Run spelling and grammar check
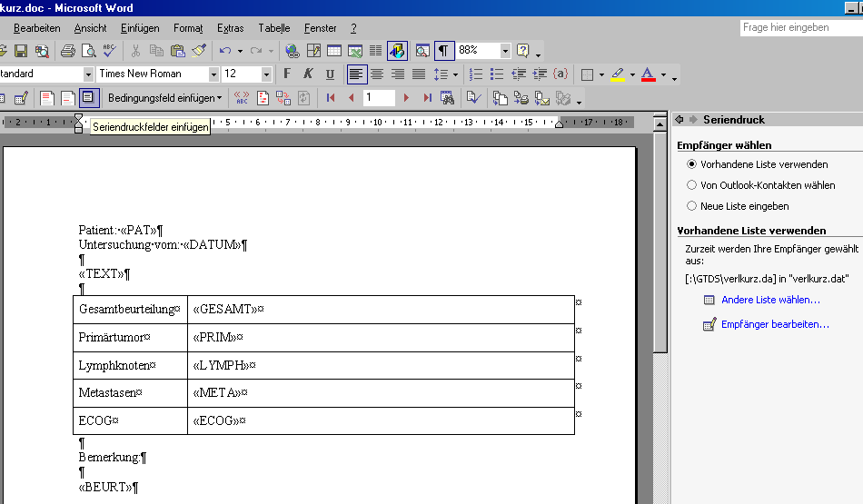The height and width of the screenshot is (504, 863). (110, 51)
